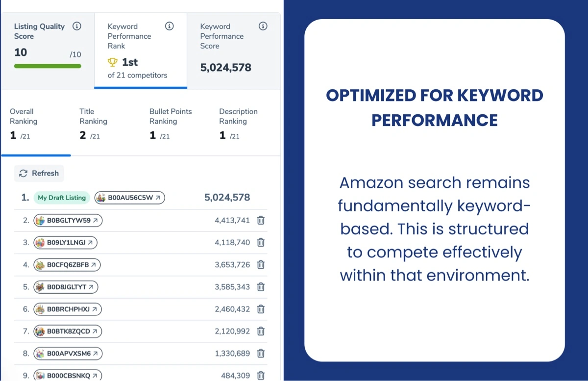Switch to the Listing Quality Score tab
588x381 pixels.
tap(47, 51)
